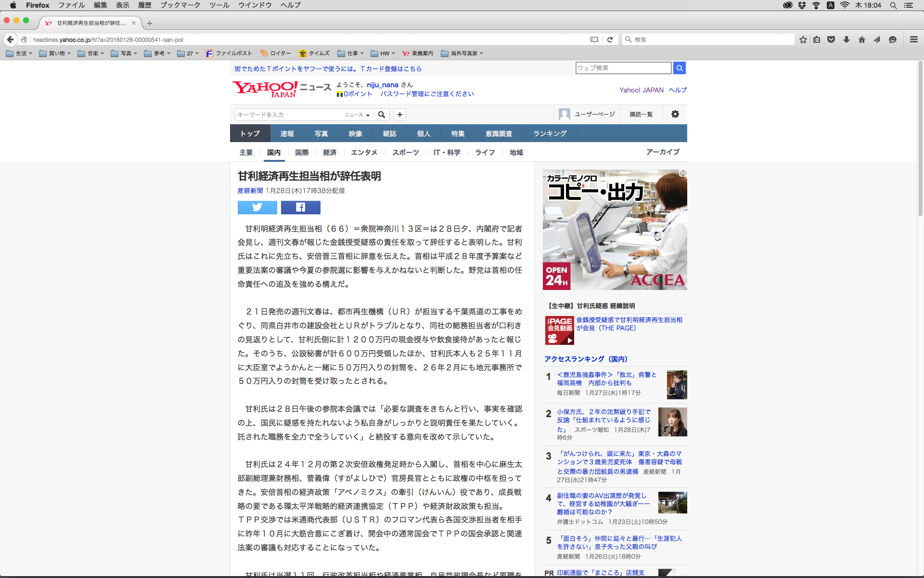Viewport: 924px width, 578px height.
Task: Open 産経新聞 source link under headline
Action: [x=250, y=191]
